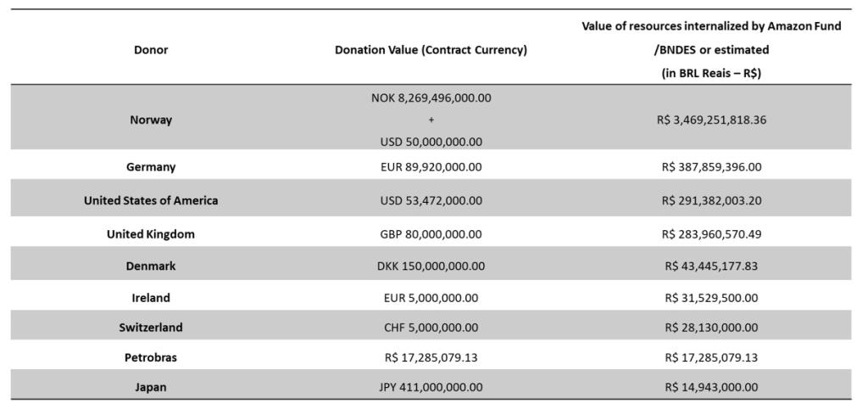
Task: Click the NOK 8,269,496,000.00 value
Action: [x=431, y=98]
